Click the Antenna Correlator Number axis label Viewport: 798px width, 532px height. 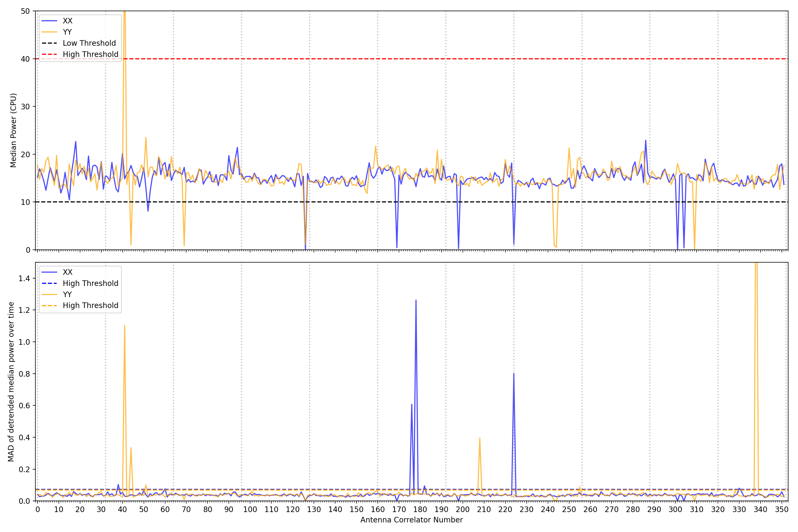[411, 520]
